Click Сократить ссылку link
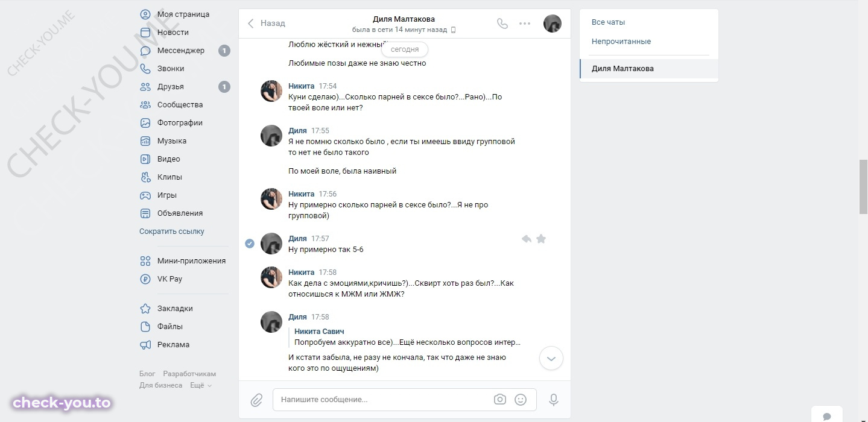The width and height of the screenshot is (868, 422). [x=172, y=231]
